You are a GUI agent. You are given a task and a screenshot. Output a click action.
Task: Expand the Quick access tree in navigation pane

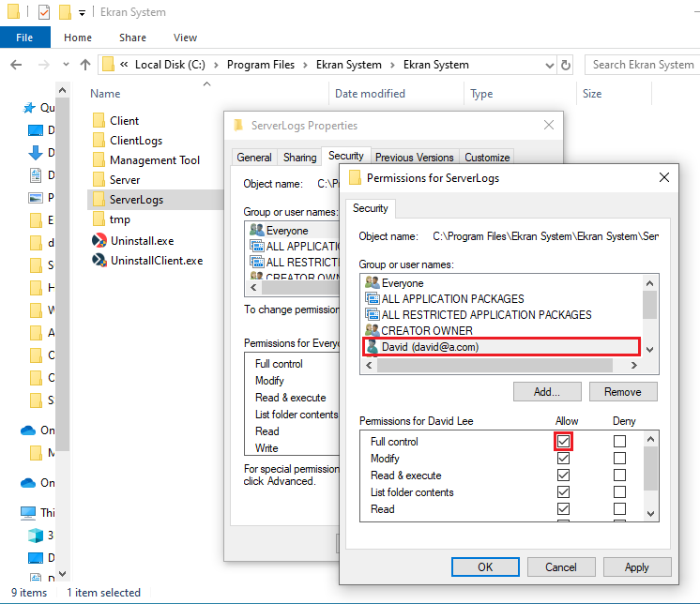pos(28,108)
